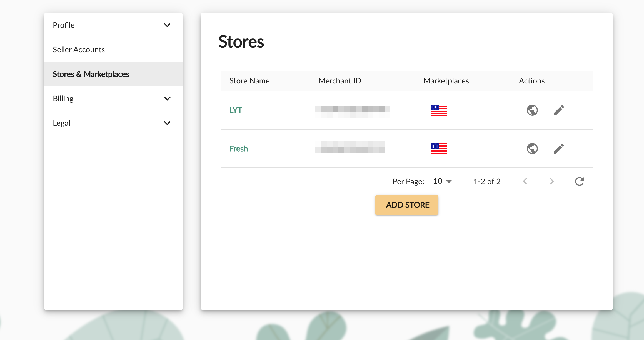The height and width of the screenshot is (340, 644).
Task: Click the Marketplaces column header
Action: pos(446,81)
